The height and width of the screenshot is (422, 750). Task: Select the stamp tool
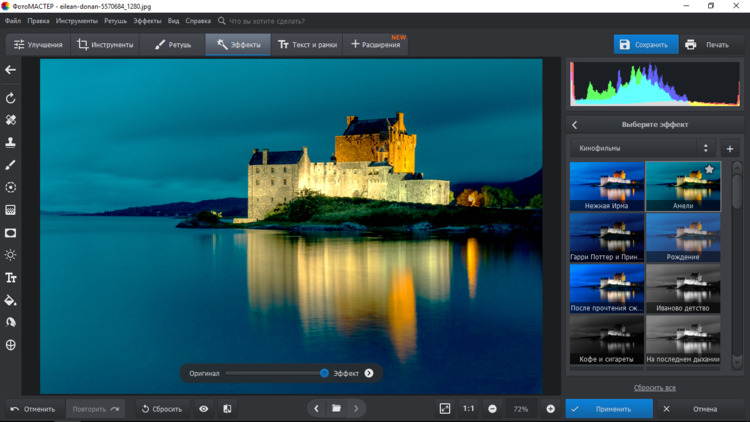(x=11, y=143)
